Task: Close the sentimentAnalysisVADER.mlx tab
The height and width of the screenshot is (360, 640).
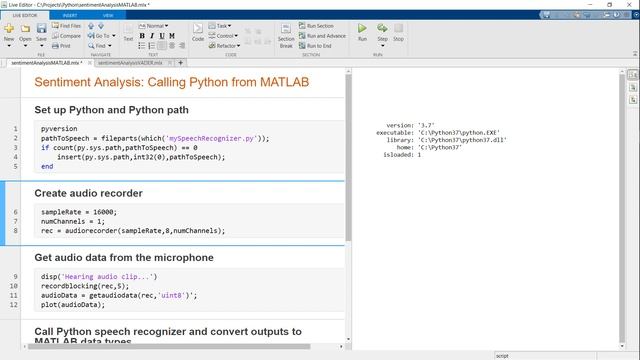Action: [x=170, y=63]
